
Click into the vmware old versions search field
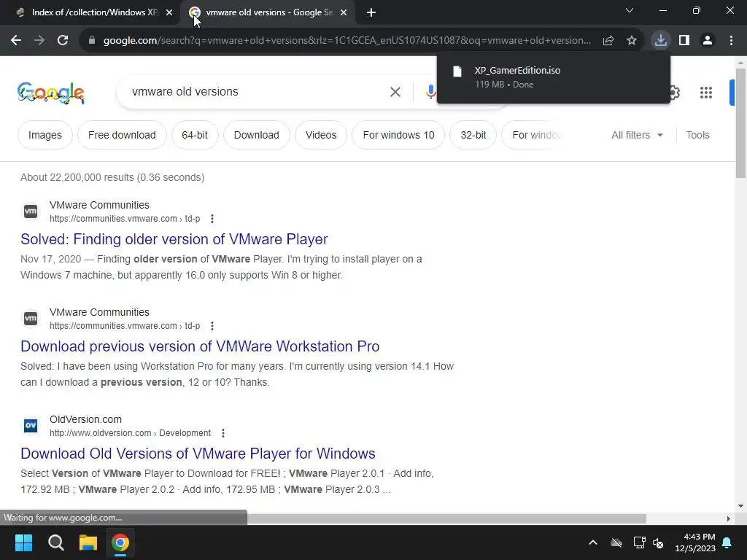pos(258,92)
